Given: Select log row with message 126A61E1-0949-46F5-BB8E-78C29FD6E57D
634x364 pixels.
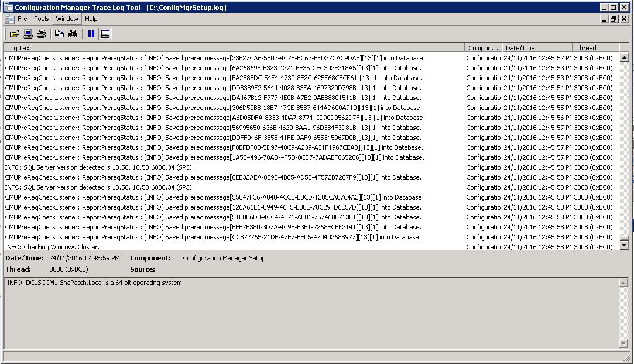Looking at the screenshot, I should [312, 207].
